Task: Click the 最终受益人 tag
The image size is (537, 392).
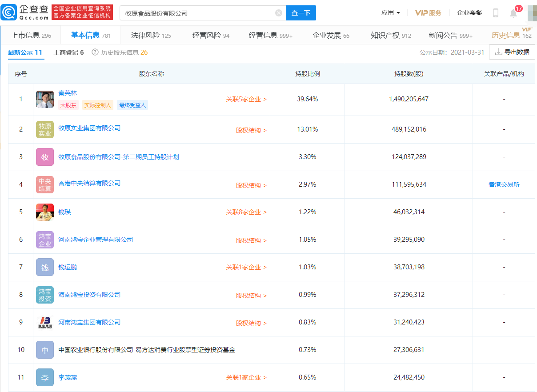Action: click(x=132, y=105)
